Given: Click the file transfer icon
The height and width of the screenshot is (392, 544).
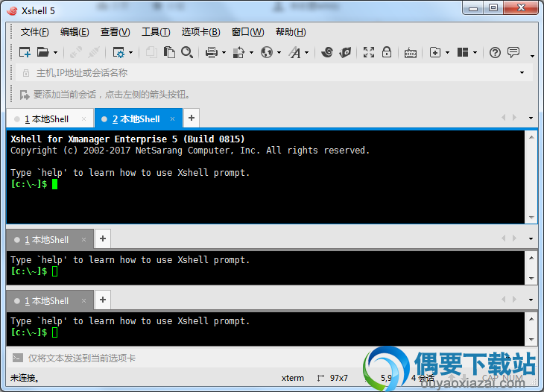Looking at the screenshot, I should (x=238, y=52).
